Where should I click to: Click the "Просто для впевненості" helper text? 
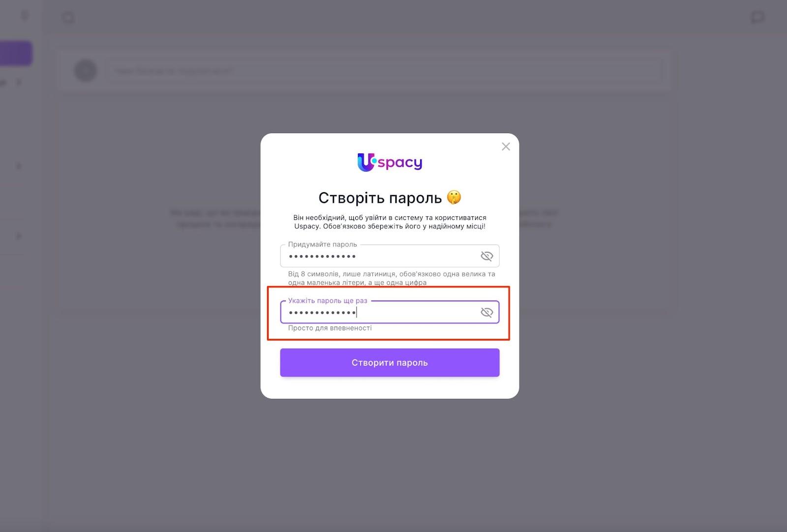point(330,328)
